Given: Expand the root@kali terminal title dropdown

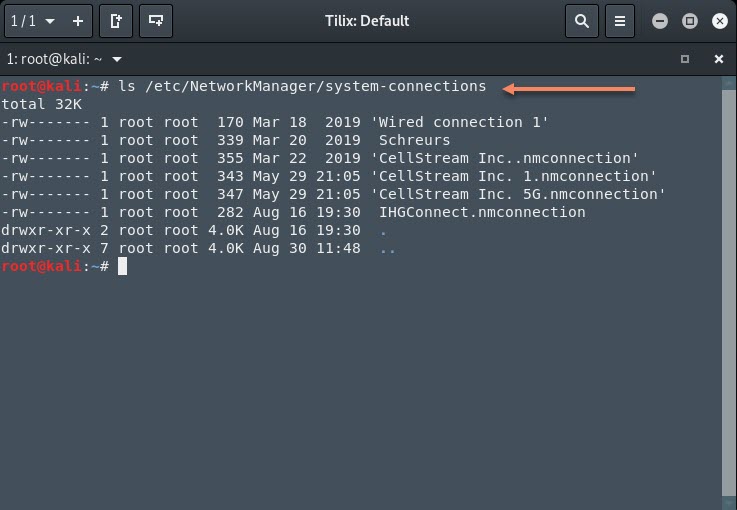Looking at the screenshot, I should (x=118, y=59).
